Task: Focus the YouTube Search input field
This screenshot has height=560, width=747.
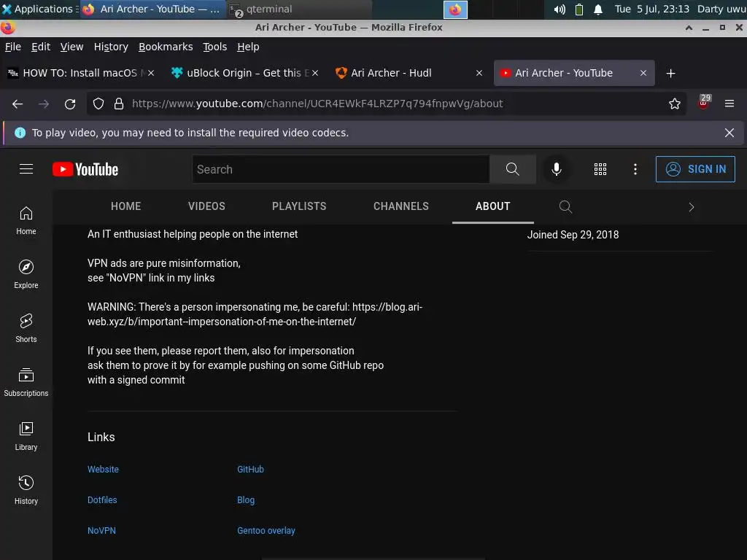Action: [x=341, y=169]
